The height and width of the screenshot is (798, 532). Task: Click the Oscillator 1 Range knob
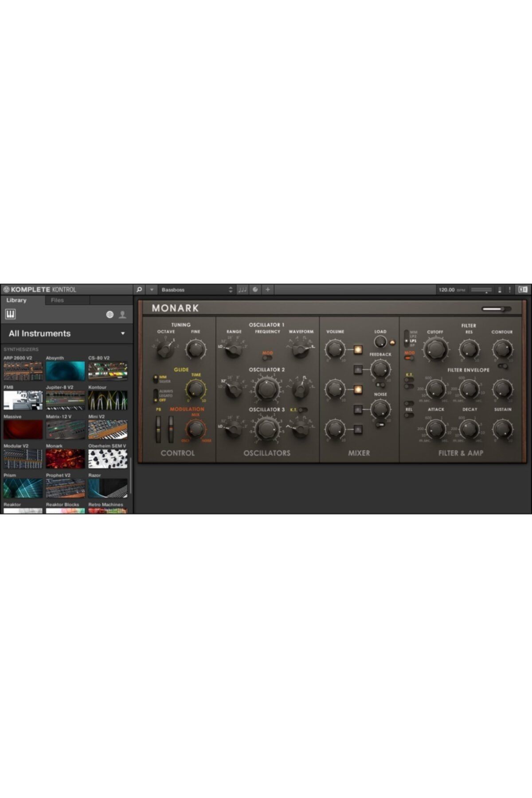233,350
